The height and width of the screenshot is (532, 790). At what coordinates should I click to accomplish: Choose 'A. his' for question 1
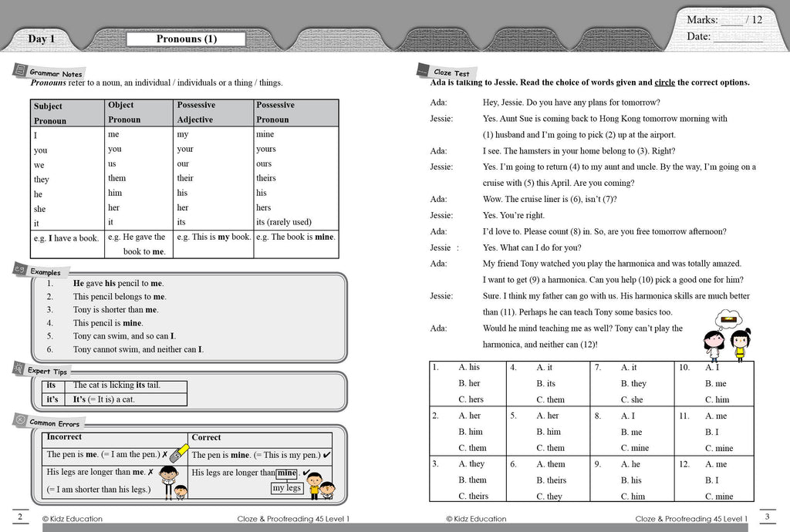click(x=469, y=368)
